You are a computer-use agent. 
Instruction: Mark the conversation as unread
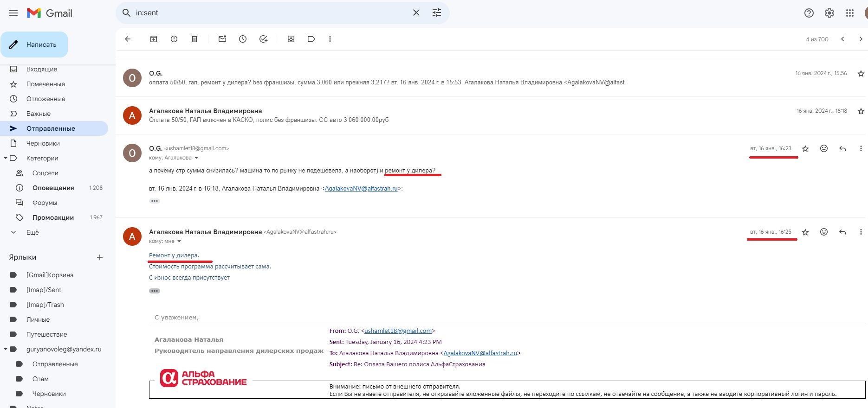click(x=222, y=39)
